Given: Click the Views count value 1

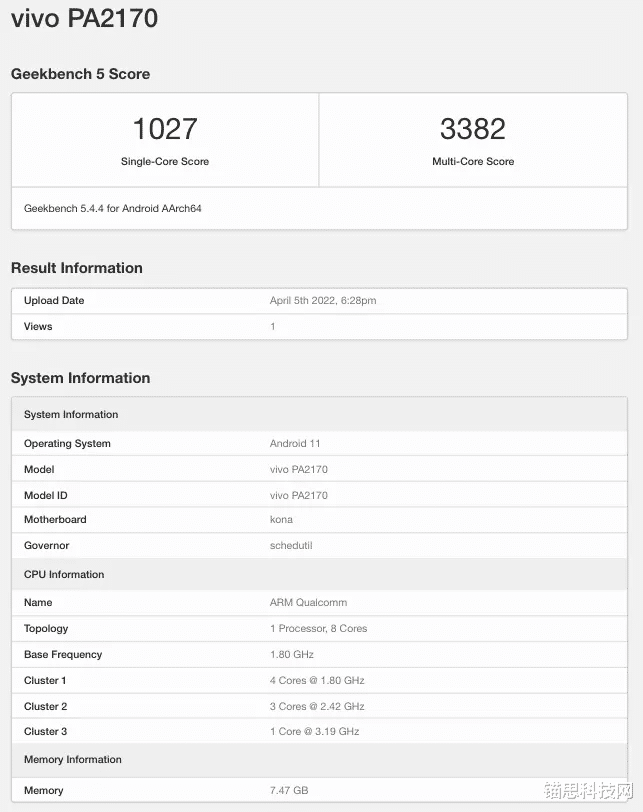Looking at the screenshot, I should (272, 326).
